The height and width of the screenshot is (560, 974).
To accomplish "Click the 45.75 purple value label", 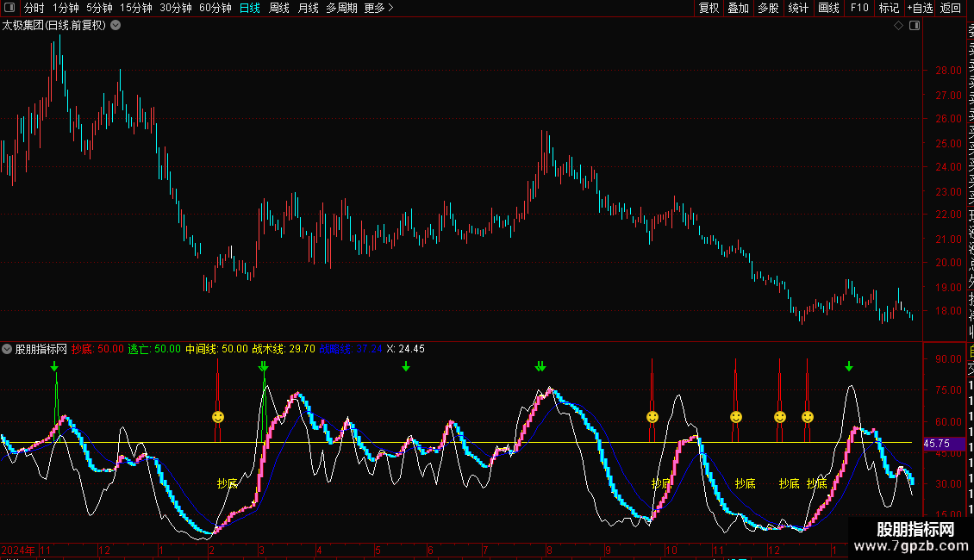I will pyautogui.click(x=936, y=443).
